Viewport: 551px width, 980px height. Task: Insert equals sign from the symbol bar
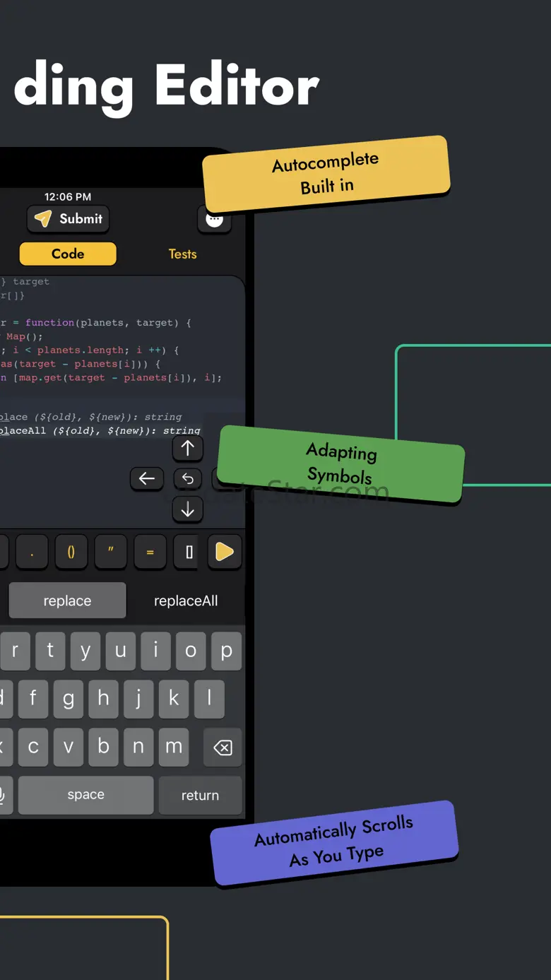click(150, 552)
